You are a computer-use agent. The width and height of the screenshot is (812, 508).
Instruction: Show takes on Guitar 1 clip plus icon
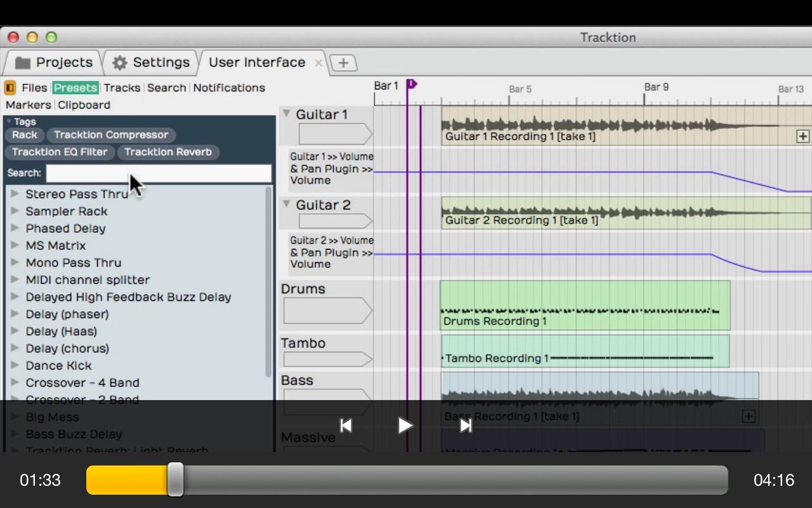pos(802,136)
